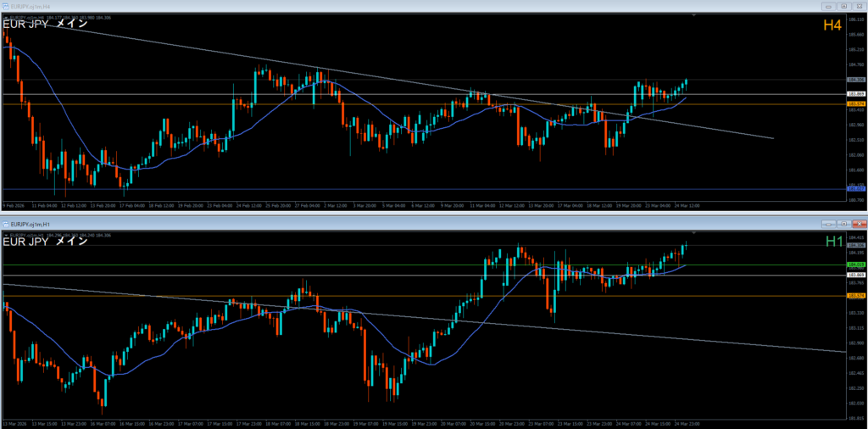Click the white 183.869 price tag on H4
Screen dimensions: 868x429
[855, 93]
